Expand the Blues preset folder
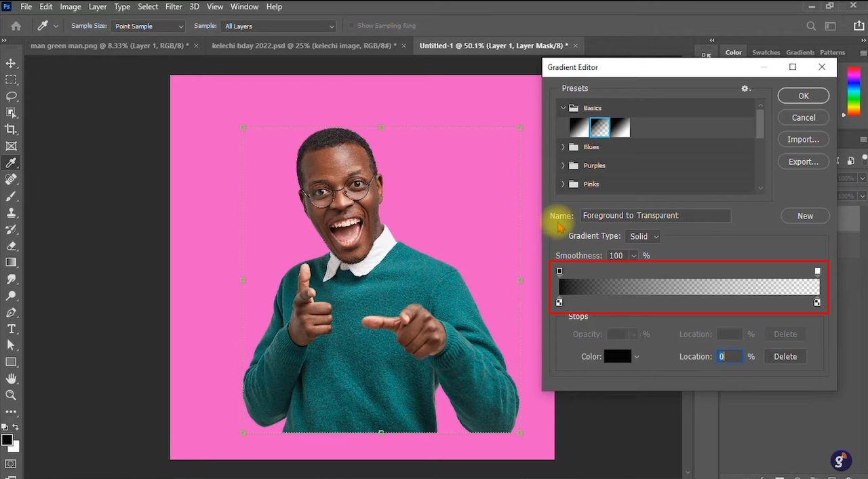868x479 pixels. tap(563, 147)
